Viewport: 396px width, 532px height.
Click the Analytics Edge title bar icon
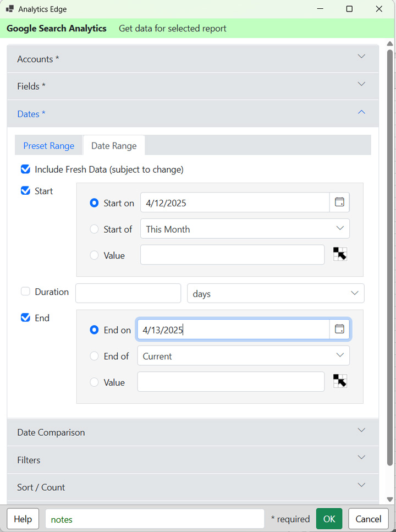coord(10,9)
